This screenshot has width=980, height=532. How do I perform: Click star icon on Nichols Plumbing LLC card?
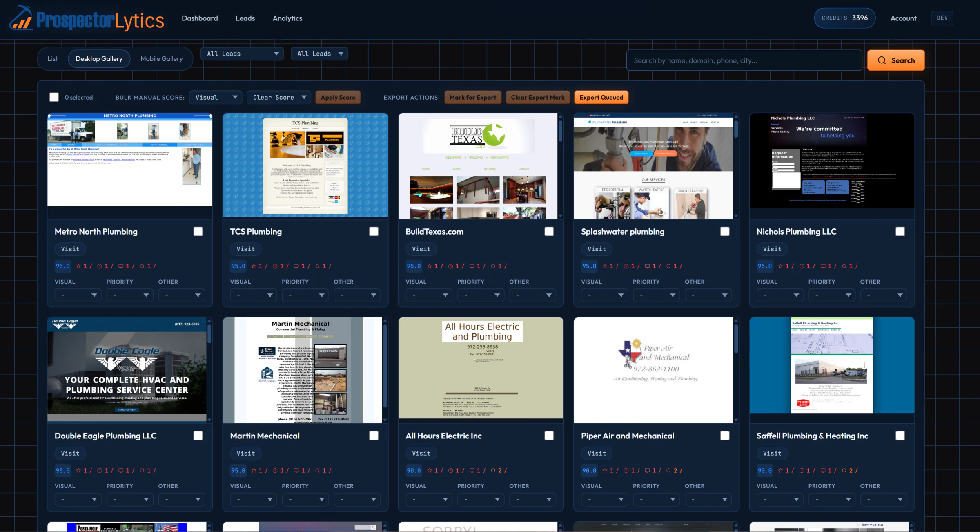tap(781, 266)
